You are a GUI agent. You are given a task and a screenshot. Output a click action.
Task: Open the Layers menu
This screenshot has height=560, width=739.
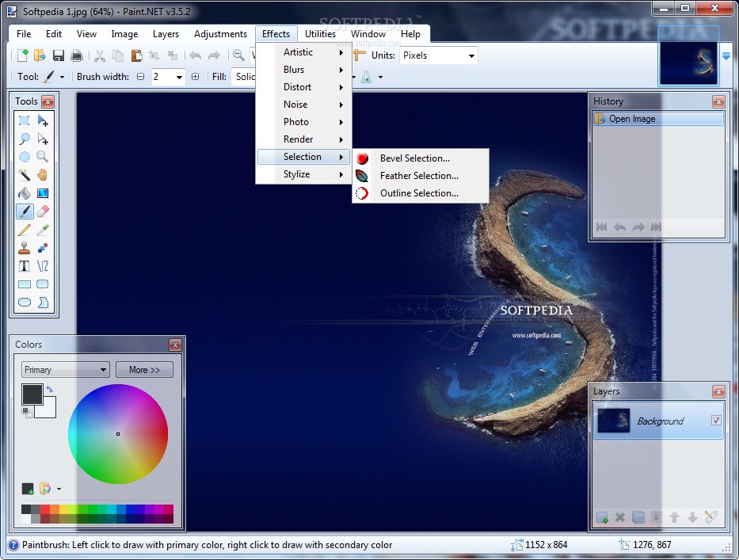pyautogui.click(x=166, y=34)
